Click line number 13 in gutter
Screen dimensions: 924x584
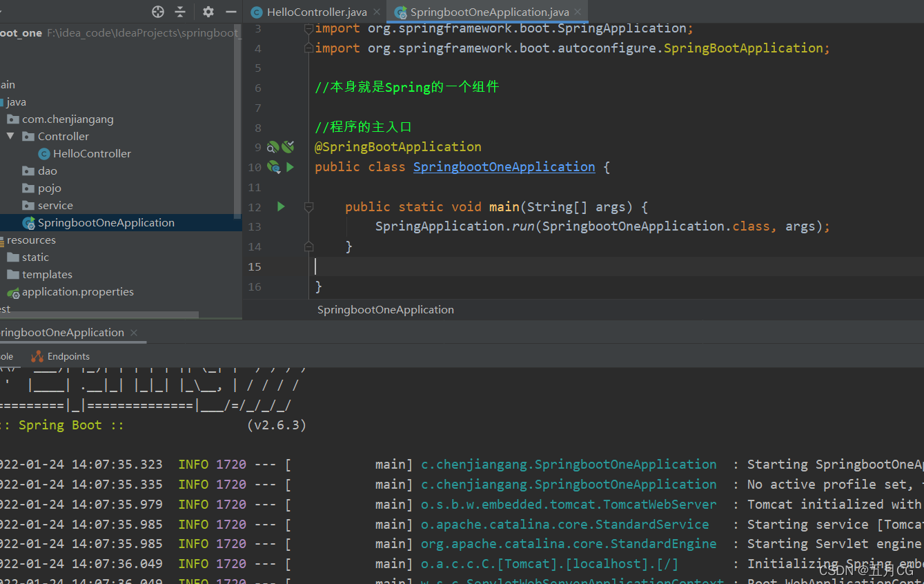[255, 226]
